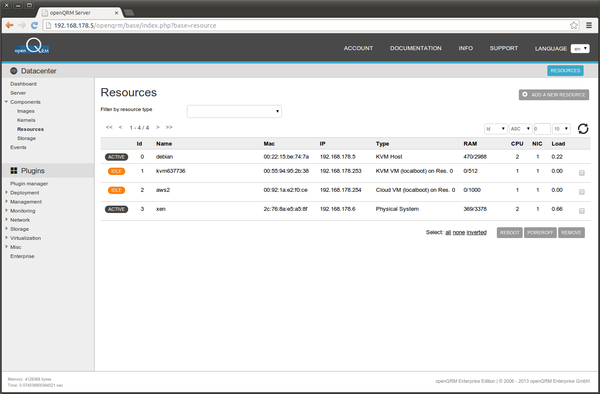Screen dimensions: 600x394
Task: Go to previous page of results
Action: tap(120, 127)
